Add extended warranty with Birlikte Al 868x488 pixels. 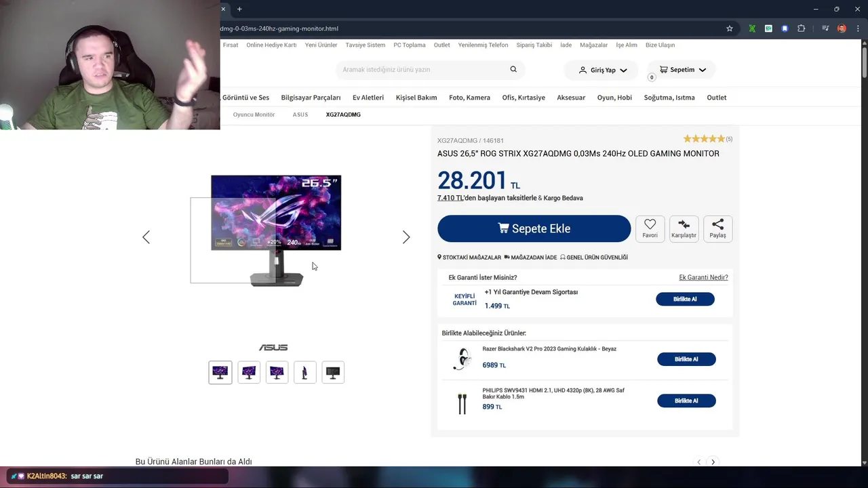[685, 299]
